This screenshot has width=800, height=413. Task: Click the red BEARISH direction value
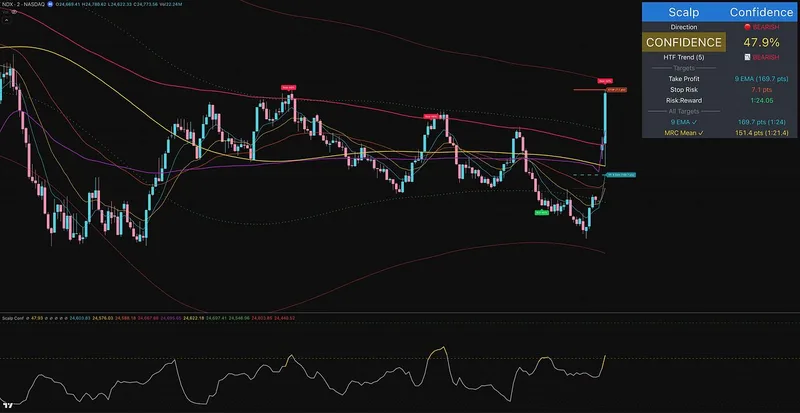click(x=761, y=27)
